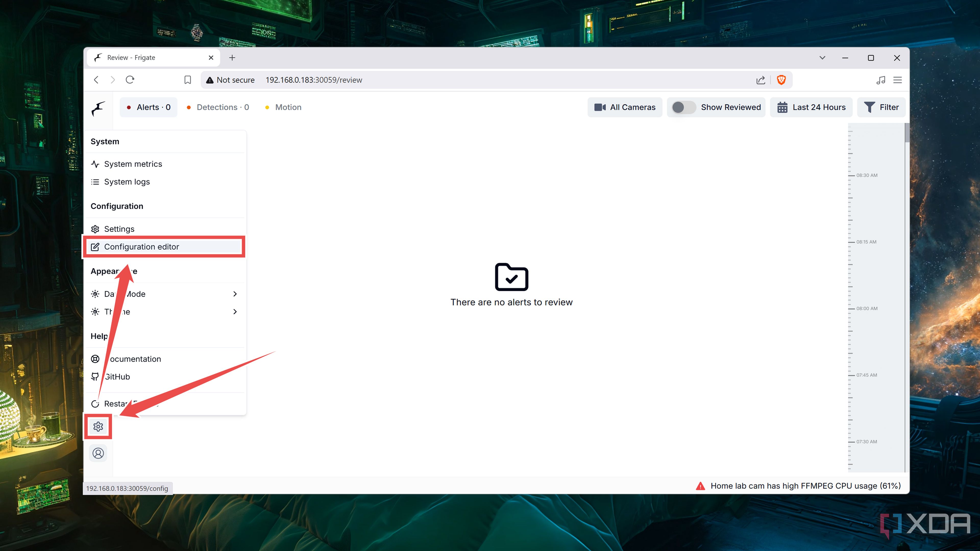The width and height of the screenshot is (980, 551).
Task: Click the All Cameras button
Action: coord(624,107)
